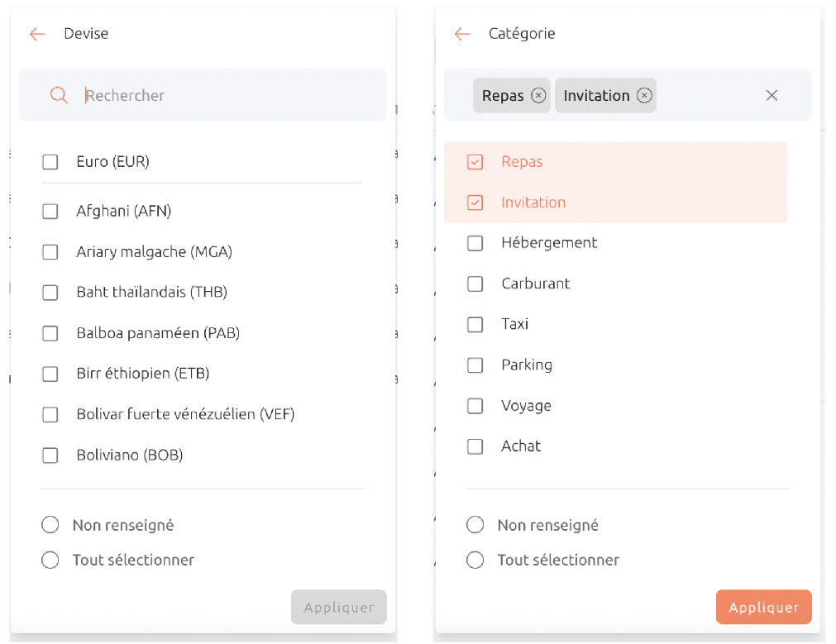Check the Afghani (AFN) checkbox
The image size is (836, 644).
pyautogui.click(x=50, y=212)
